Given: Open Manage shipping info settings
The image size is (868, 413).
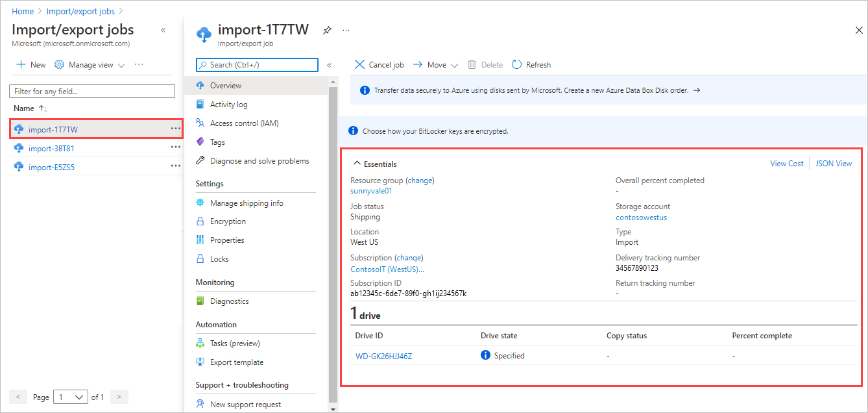Looking at the screenshot, I should click(247, 203).
